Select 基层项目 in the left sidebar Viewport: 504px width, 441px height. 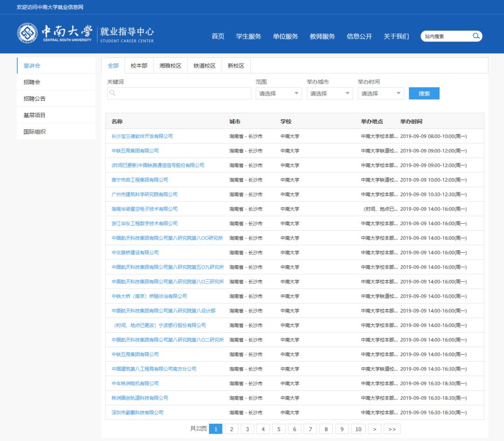56,115
